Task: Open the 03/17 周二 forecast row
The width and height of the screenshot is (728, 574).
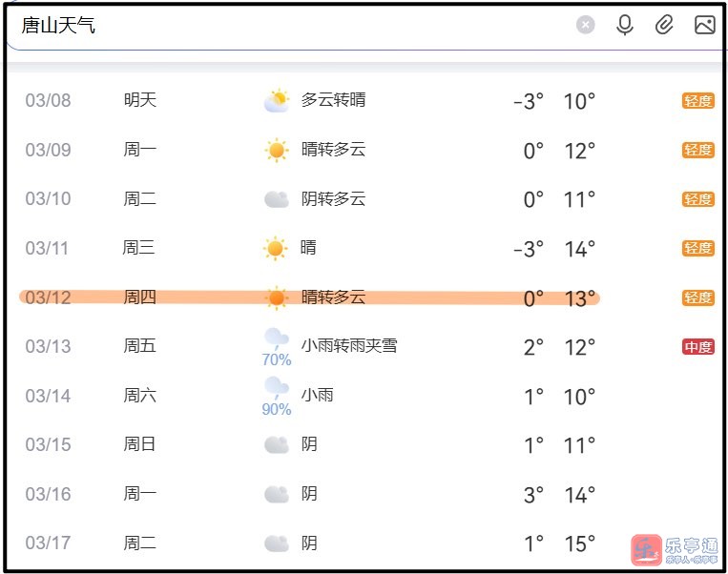Action: coord(309,543)
